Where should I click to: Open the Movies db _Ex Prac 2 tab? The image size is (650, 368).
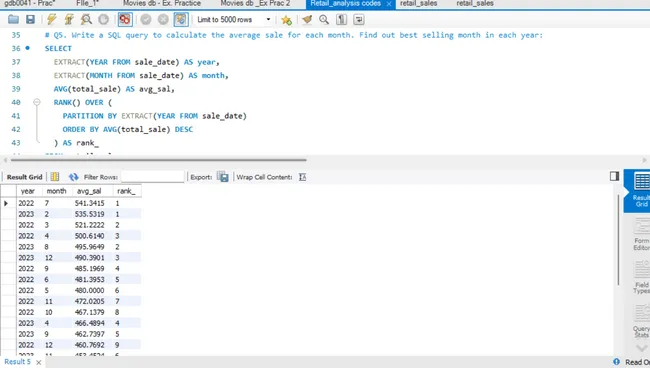pos(255,3)
